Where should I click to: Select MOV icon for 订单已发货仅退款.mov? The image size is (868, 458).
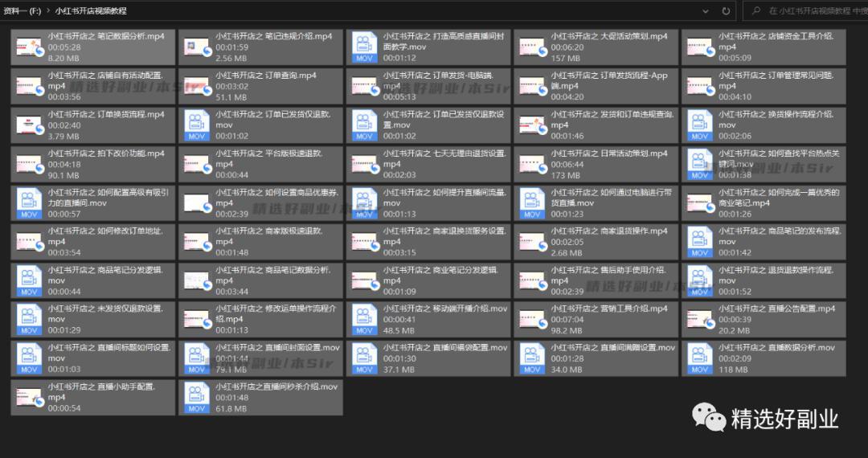197,125
